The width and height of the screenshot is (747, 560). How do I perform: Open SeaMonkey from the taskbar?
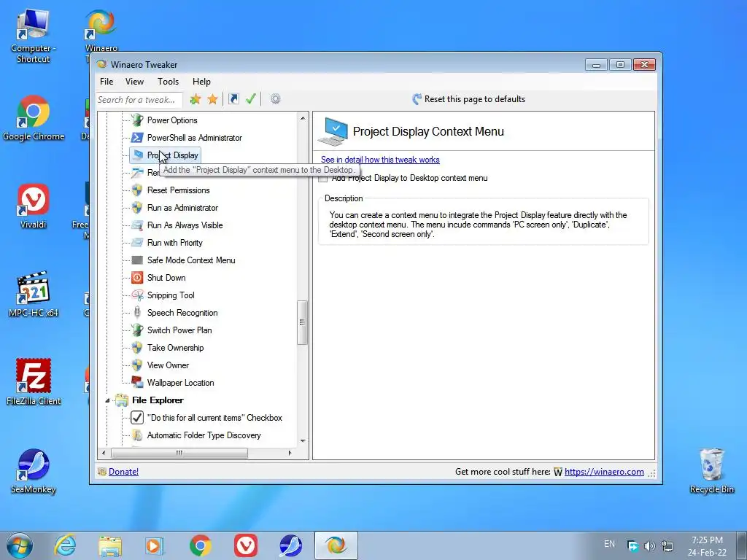290,545
